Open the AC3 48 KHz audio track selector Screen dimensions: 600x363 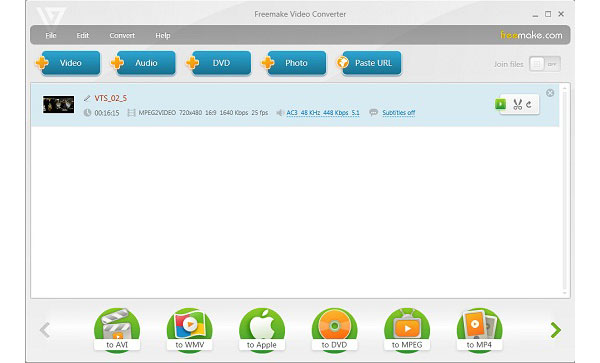tap(323, 113)
